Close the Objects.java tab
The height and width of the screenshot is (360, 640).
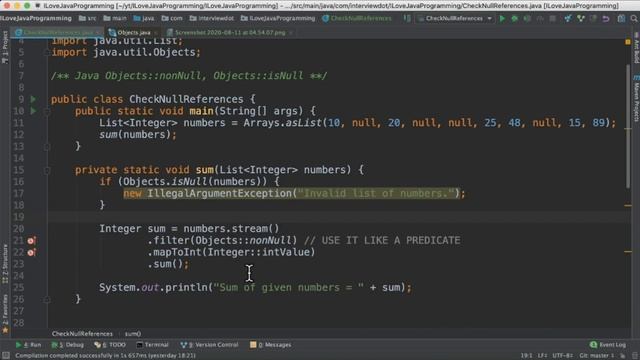156,33
